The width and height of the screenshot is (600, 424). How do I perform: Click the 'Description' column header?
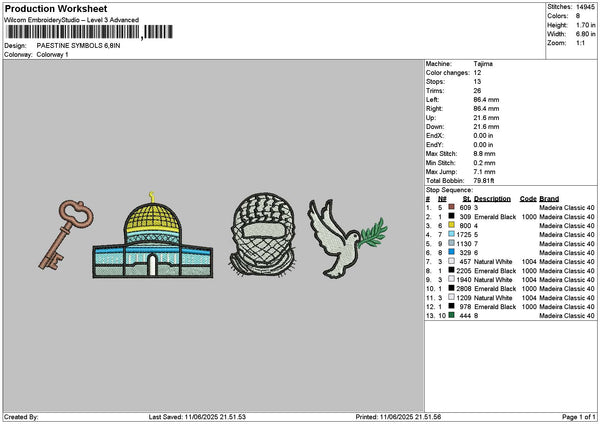(x=492, y=199)
